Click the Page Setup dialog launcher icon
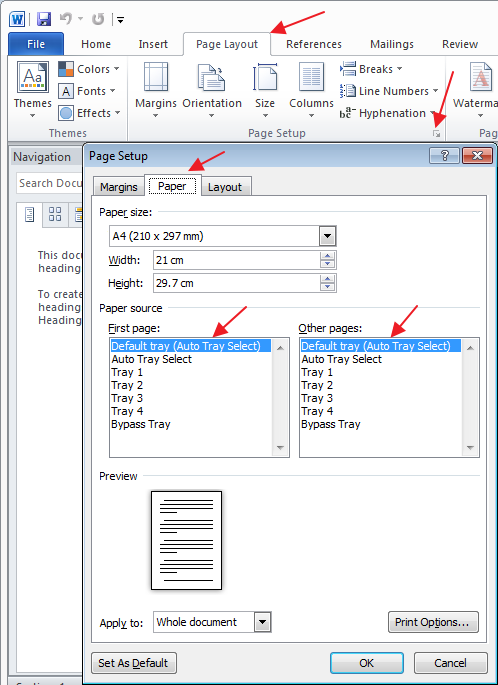The image size is (498, 685). 436,134
